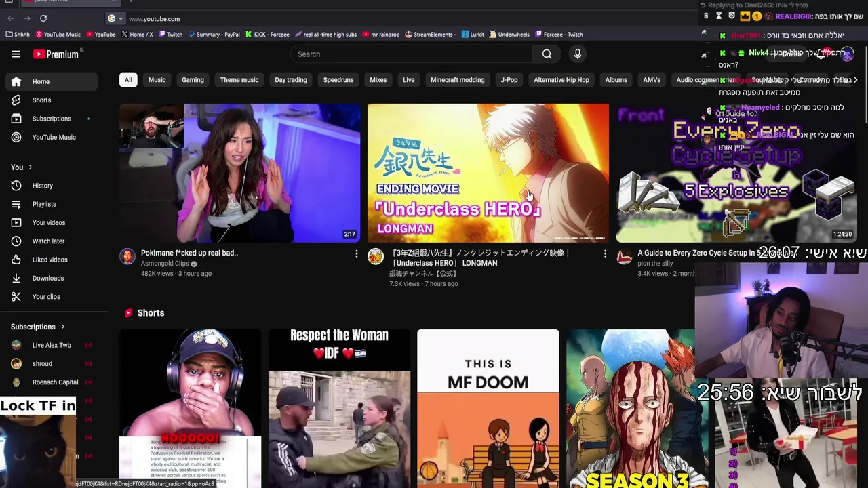
Task: Open more options for Underclass HERO video
Action: tap(605, 253)
